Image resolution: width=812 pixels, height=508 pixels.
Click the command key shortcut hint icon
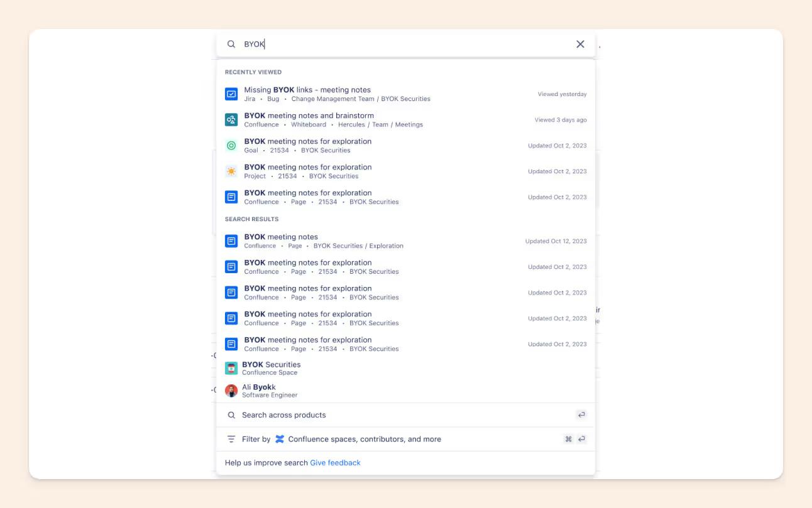568,439
